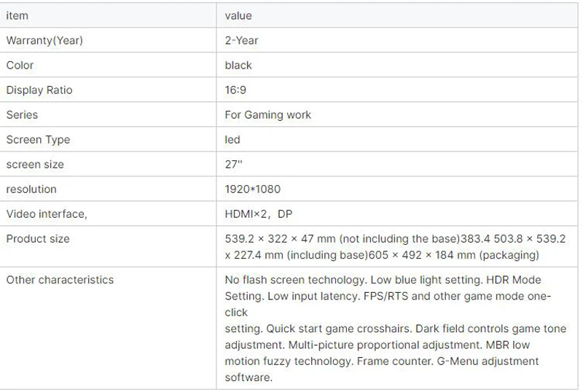
Task: Click the 'For Gaming work' value
Action: (x=267, y=114)
